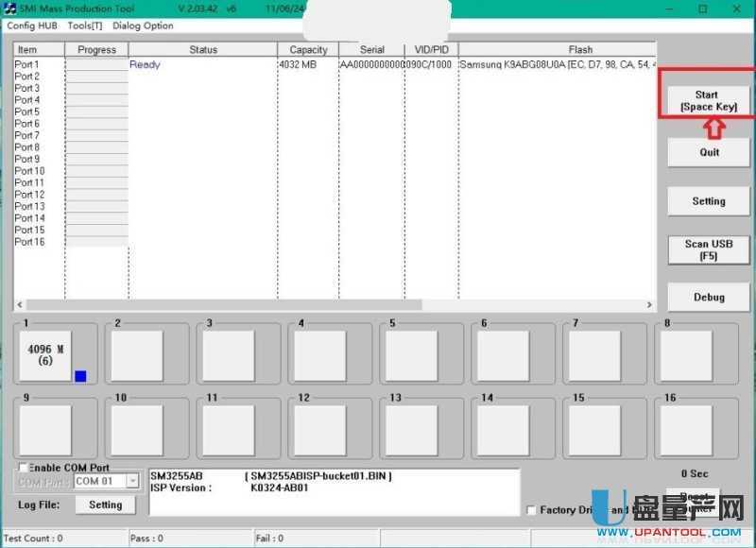Click the blue status square in slot 1

(x=80, y=376)
